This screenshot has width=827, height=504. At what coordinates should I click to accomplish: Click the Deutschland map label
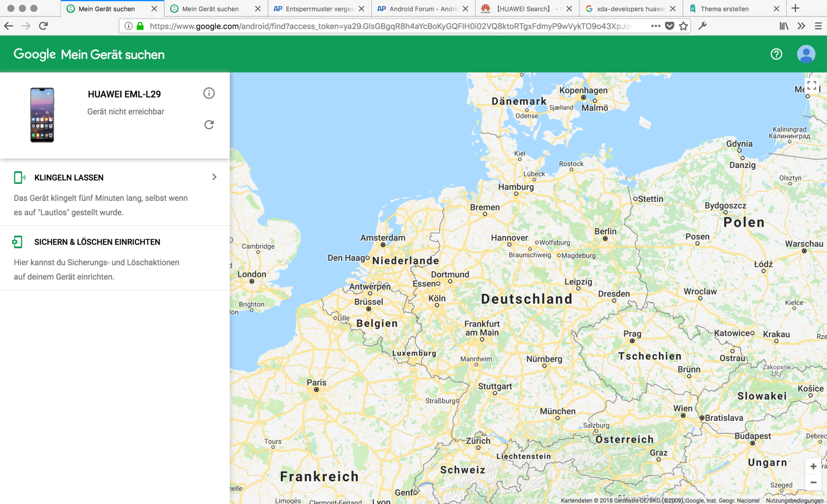(527, 299)
